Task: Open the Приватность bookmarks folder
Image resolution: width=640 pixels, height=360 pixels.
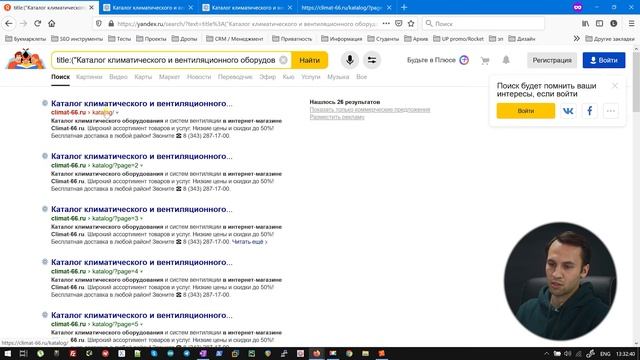Action: (292, 39)
